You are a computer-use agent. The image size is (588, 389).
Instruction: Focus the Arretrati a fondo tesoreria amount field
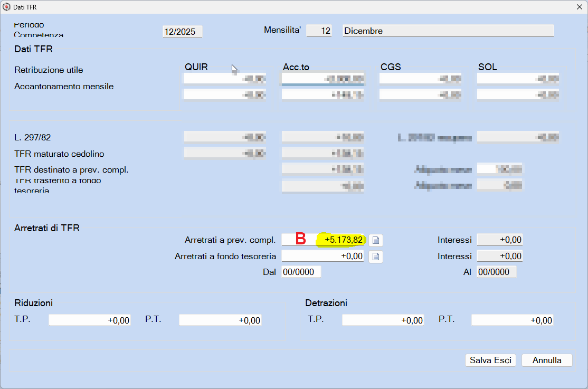(x=323, y=256)
